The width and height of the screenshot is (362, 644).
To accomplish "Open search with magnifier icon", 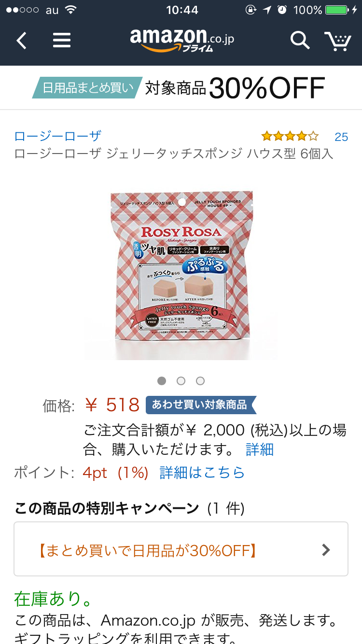I will click(300, 41).
